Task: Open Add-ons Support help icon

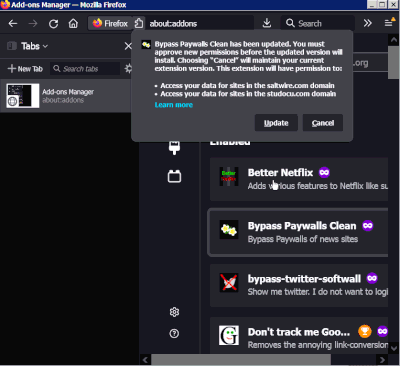Action: (174, 333)
